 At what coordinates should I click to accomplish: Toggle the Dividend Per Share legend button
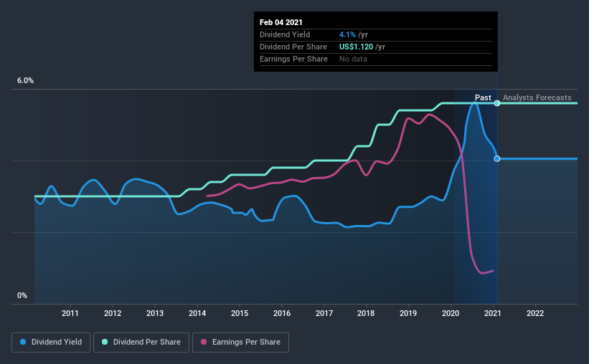tap(141, 343)
